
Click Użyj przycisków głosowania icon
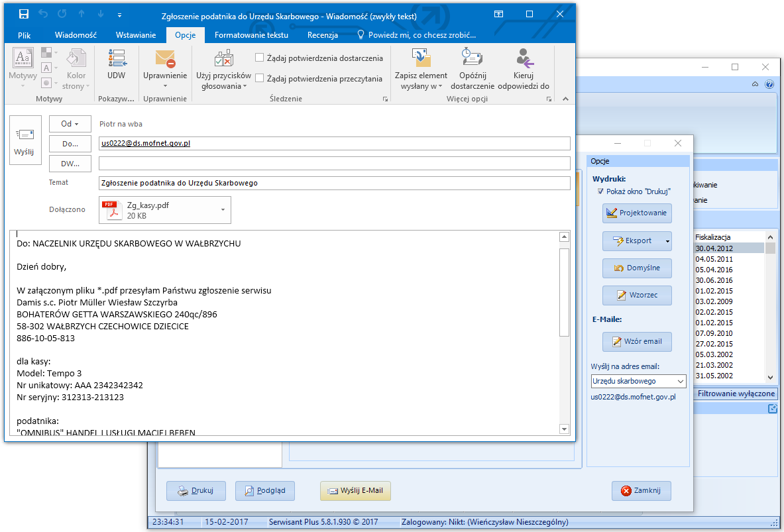(x=223, y=60)
